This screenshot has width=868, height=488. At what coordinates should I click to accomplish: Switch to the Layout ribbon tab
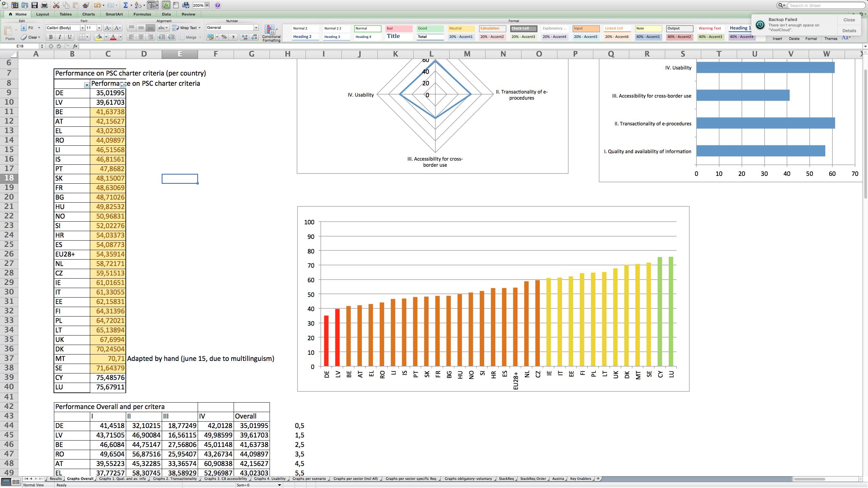point(43,14)
